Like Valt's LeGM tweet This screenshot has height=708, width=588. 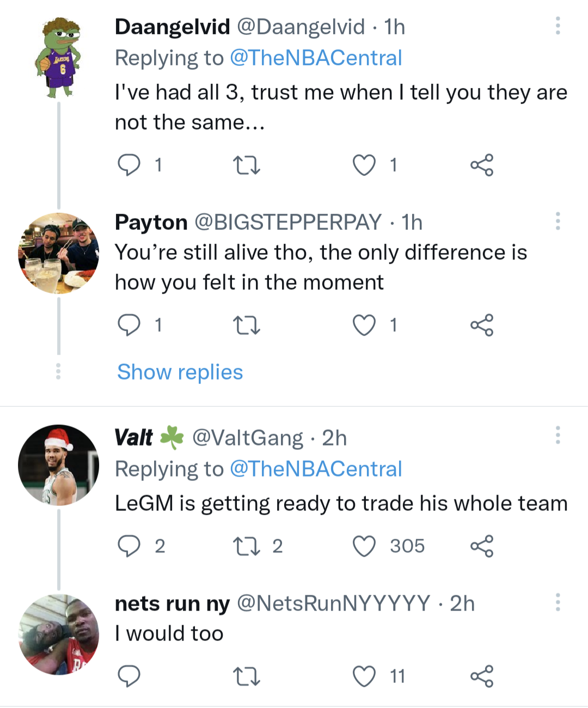pyautogui.click(x=364, y=546)
